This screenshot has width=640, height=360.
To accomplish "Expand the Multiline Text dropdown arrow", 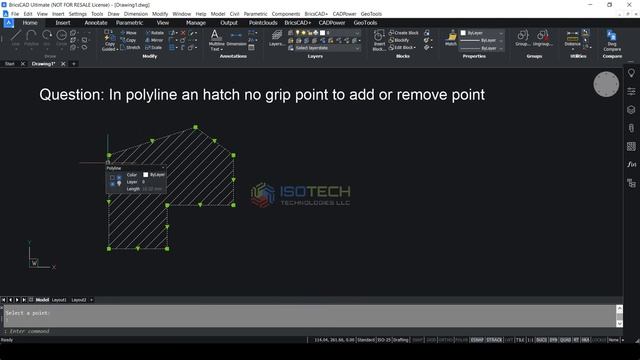I will tap(222, 49).
